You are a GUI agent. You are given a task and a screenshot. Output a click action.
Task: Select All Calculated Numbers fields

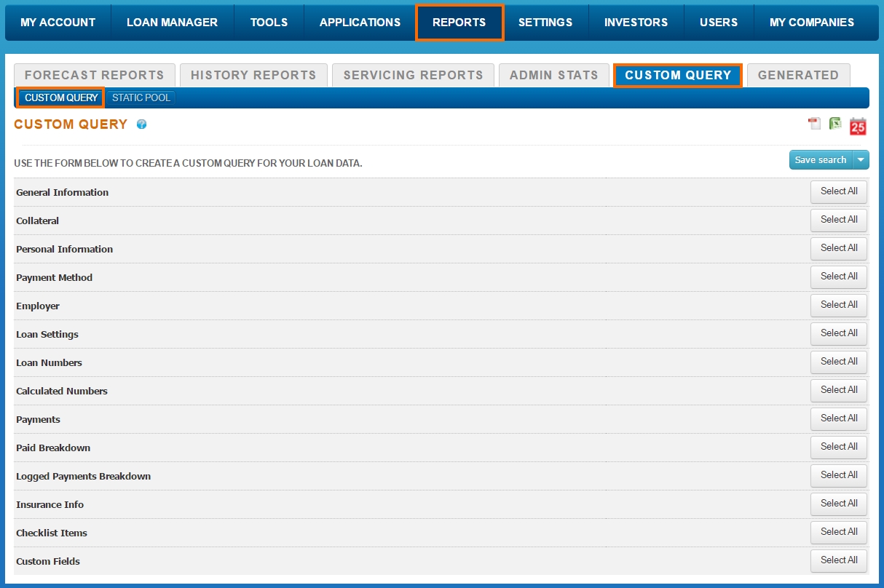839,390
